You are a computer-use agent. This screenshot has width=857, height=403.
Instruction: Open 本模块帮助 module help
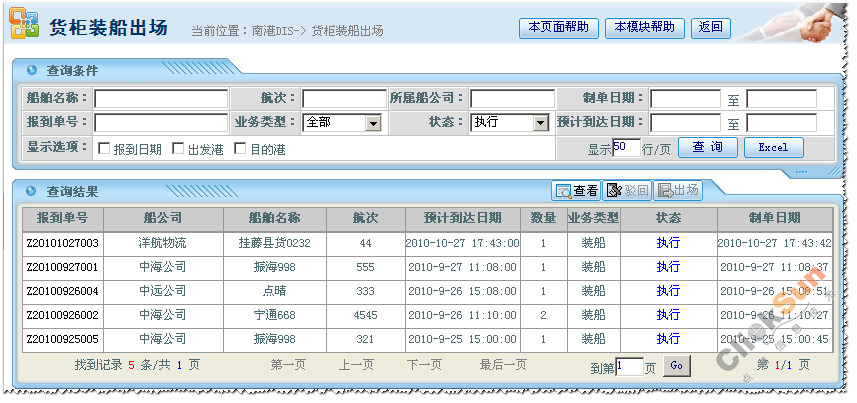click(x=645, y=28)
